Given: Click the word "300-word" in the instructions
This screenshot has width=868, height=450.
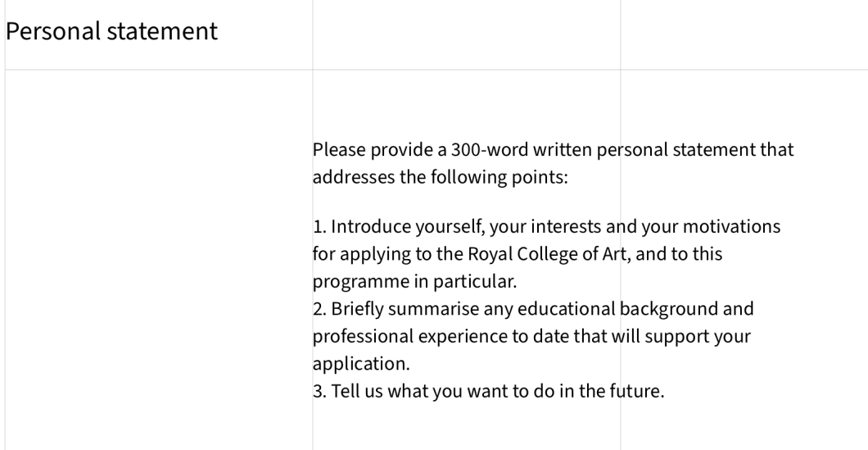Looking at the screenshot, I should point(490,150).
